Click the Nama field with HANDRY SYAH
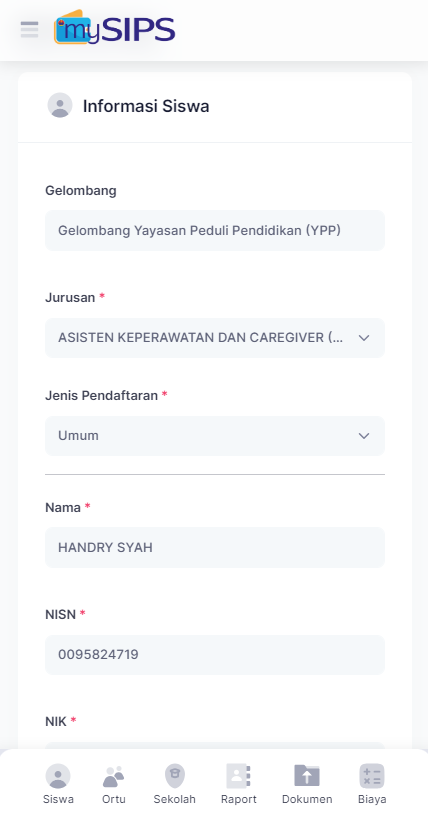The width and height of the screenshot is (428, 815). [215, 547]
